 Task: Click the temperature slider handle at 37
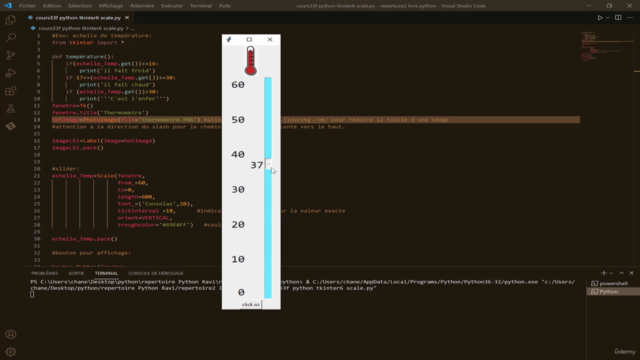268,164
